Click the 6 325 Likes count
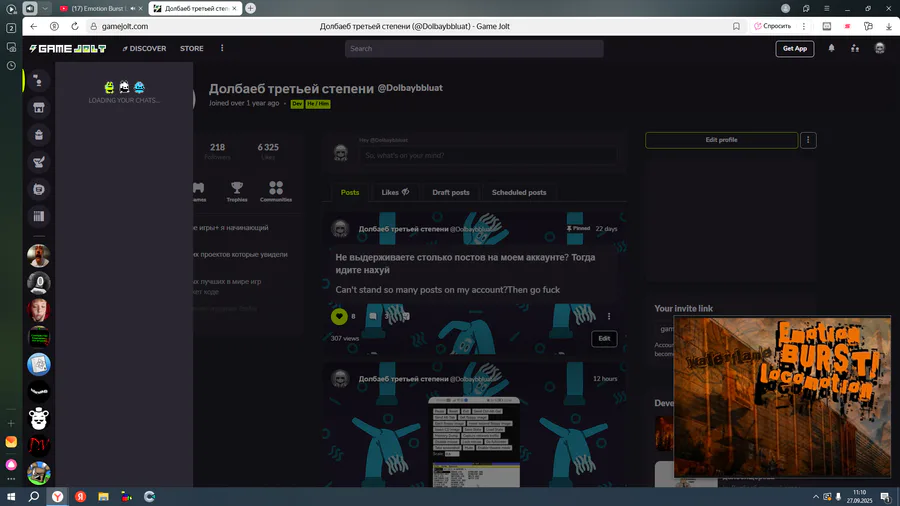The image size is (900, 506). [267, 151]
